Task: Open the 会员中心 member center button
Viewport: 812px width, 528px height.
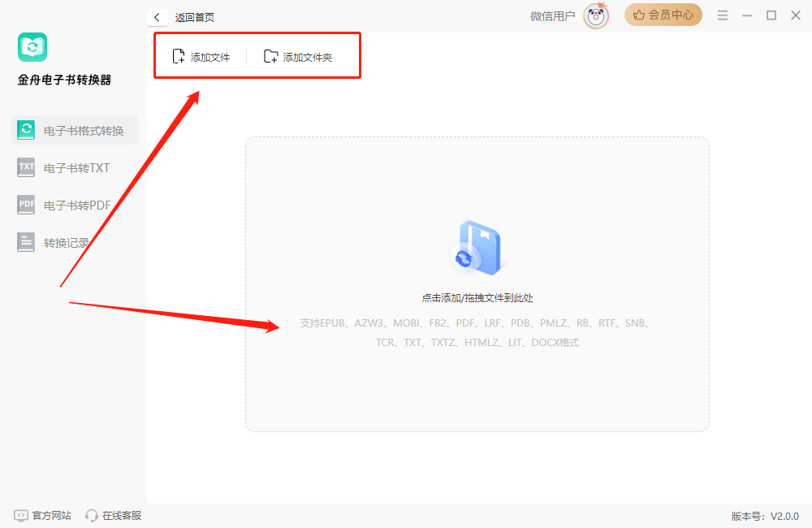Action: pos(663,15)
